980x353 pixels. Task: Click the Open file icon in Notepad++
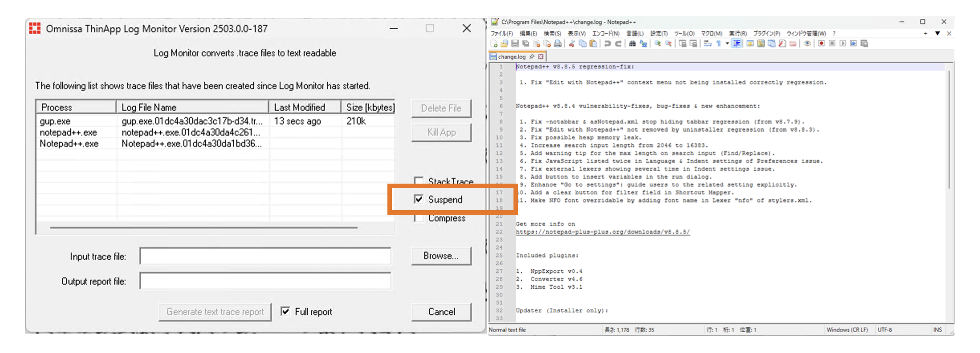504,44
